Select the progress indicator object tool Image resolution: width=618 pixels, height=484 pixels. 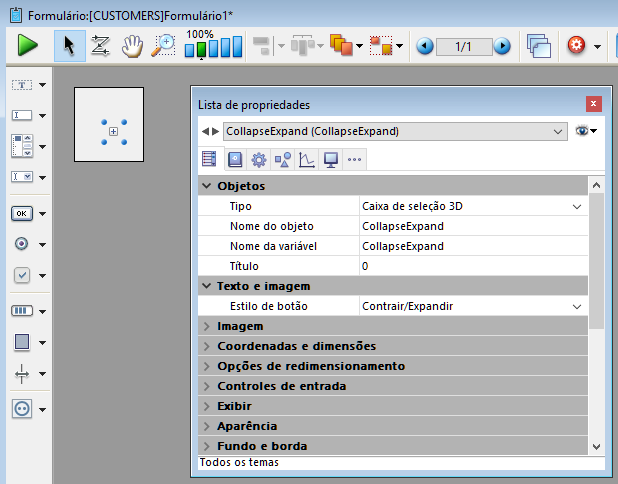coord(22,311)
